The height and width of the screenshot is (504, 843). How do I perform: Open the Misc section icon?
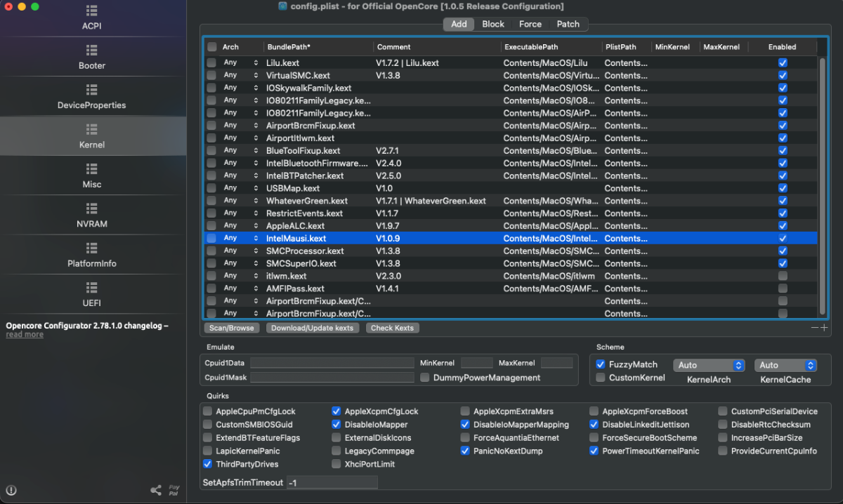click(92, 169)
